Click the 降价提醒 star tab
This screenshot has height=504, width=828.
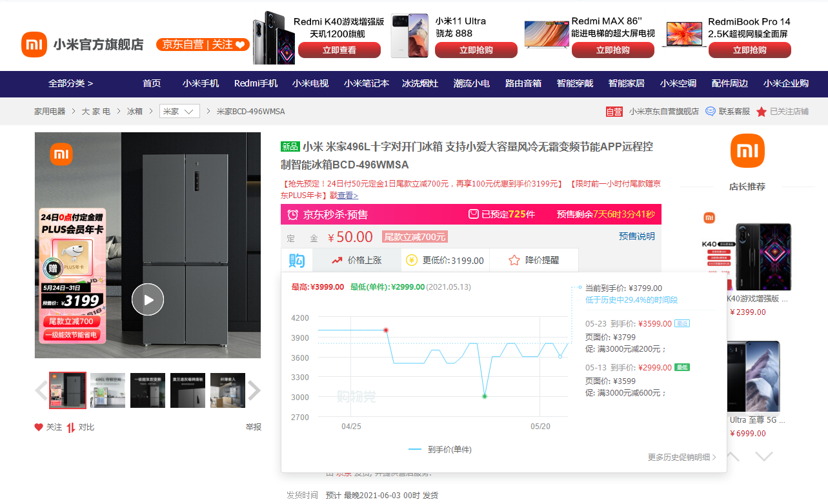[x=534, y=261]
